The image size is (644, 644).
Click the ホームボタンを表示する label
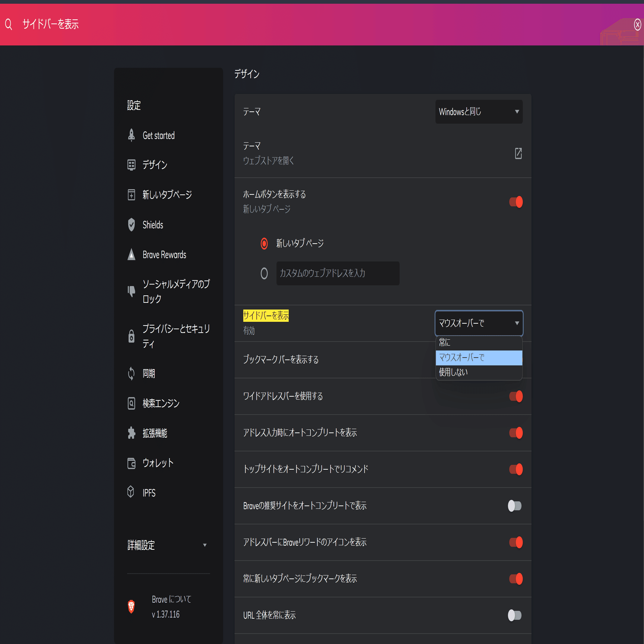(275, 194)
